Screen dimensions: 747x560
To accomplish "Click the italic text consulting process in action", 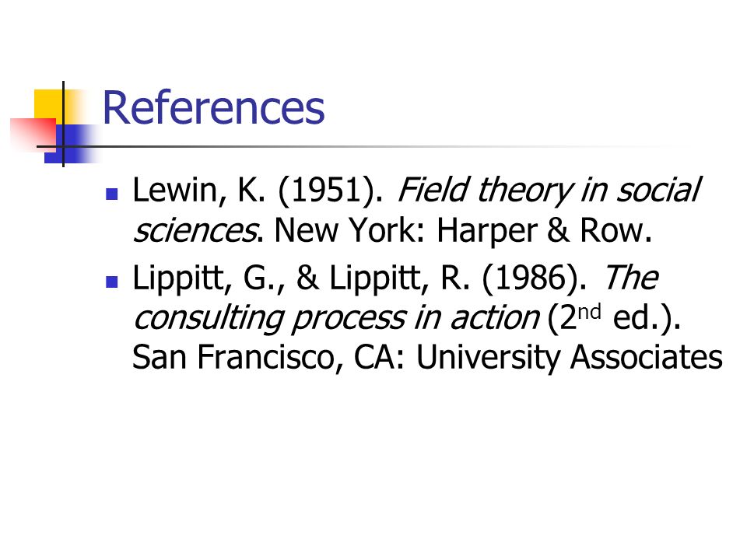I will (x=337, y=319).
